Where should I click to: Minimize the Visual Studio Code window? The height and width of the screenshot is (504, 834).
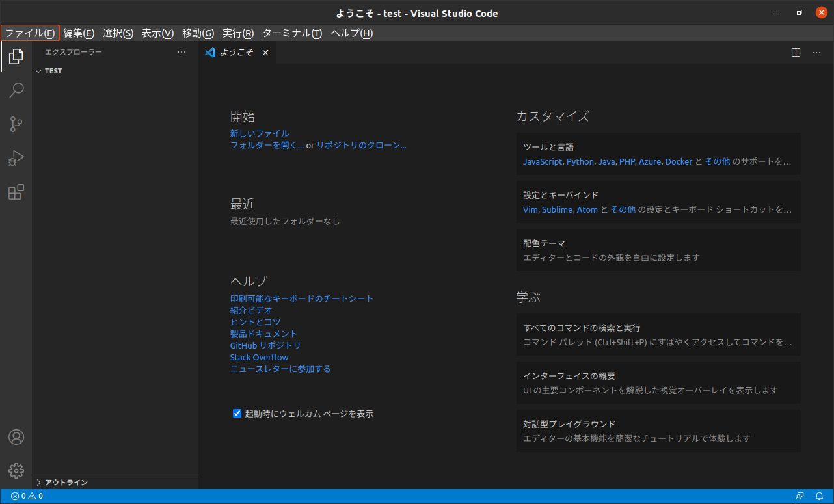coord(777,13)
